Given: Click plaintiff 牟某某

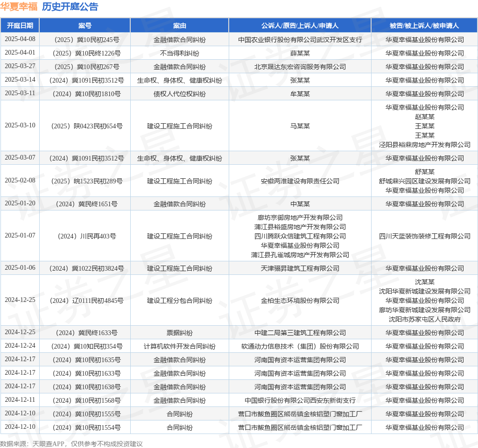Looking at the screenshot, I should tap(300, 94).
